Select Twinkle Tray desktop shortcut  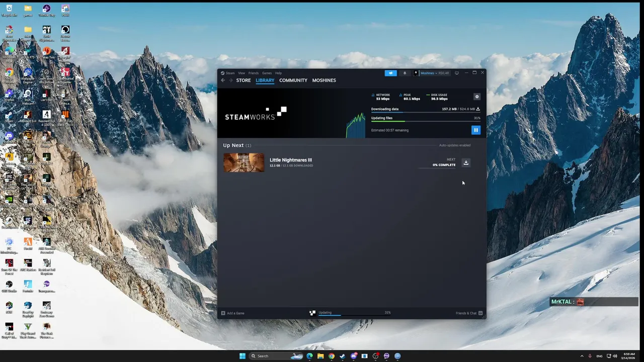point(46,11)
